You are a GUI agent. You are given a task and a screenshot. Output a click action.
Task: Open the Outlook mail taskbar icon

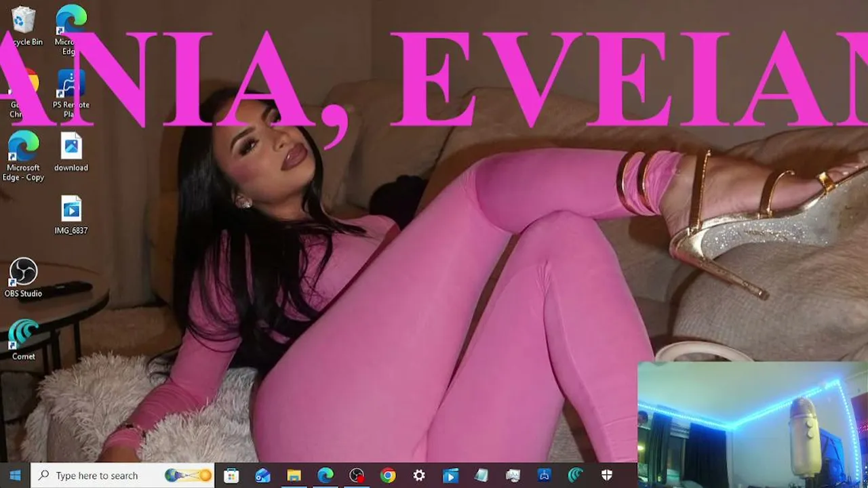(262, 475)
